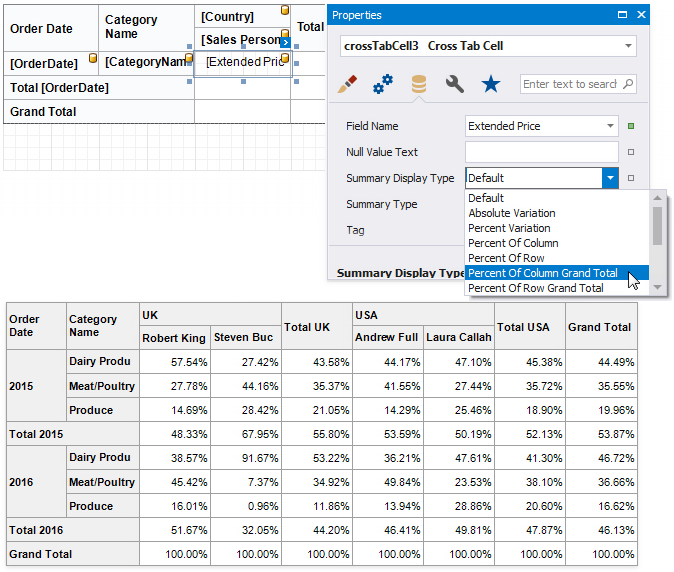Pick Percent Of Row Grand Total
The image size is (674, 572).
point(535,288)
